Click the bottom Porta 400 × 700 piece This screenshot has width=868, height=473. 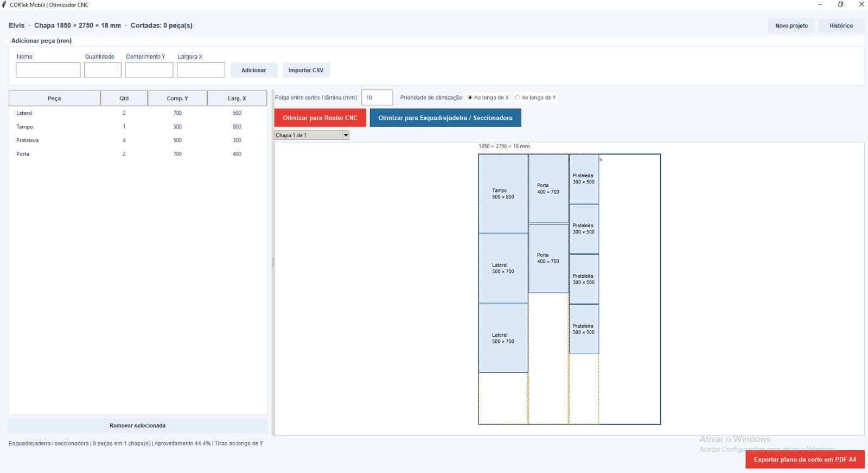click(x=548, y=258)
